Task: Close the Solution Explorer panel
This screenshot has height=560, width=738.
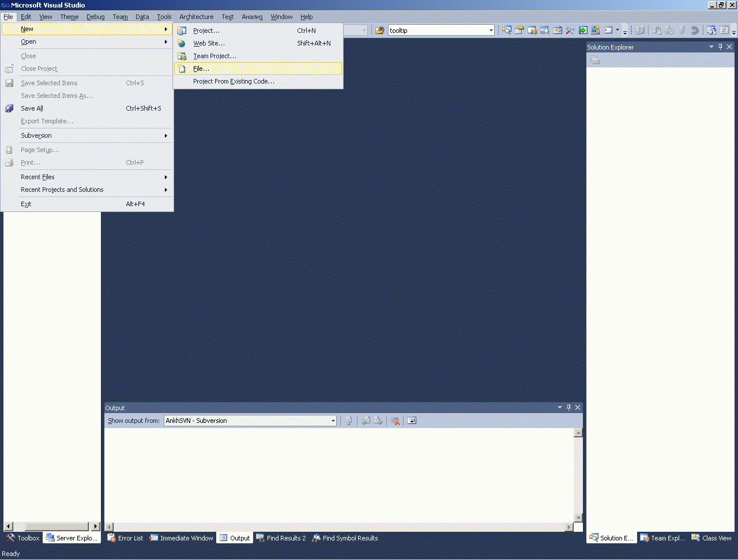Action: [729, 47]
